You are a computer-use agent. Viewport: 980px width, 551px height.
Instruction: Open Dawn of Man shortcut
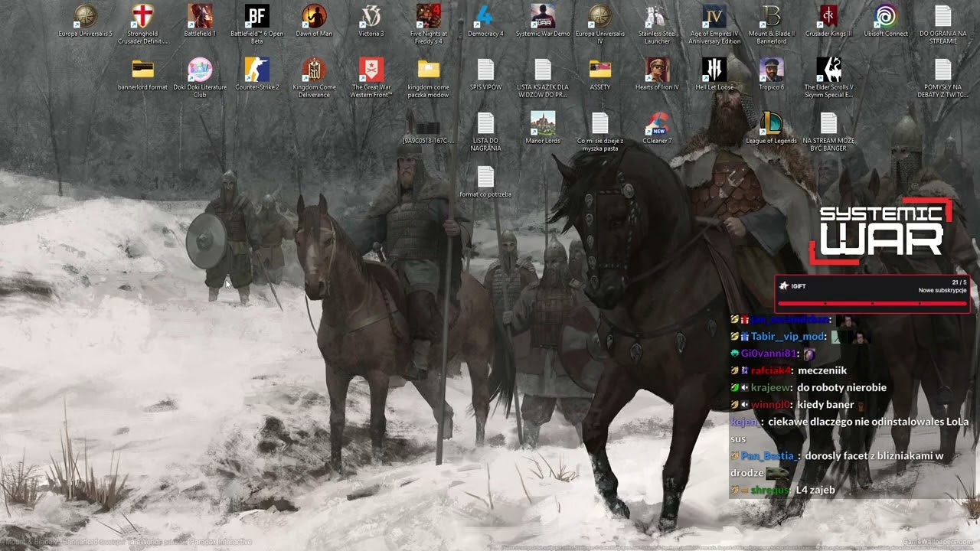point(314,21)
